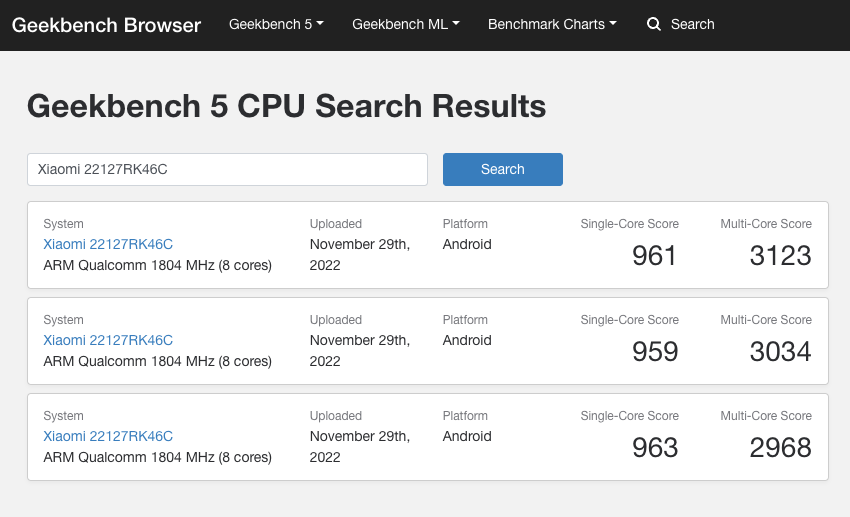Open the Benchmark Charts dropdown

tap(552, 24)
